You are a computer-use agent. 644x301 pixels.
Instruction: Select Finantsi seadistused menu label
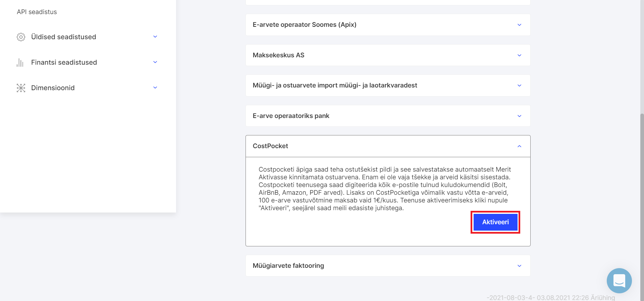click(64, 62)
